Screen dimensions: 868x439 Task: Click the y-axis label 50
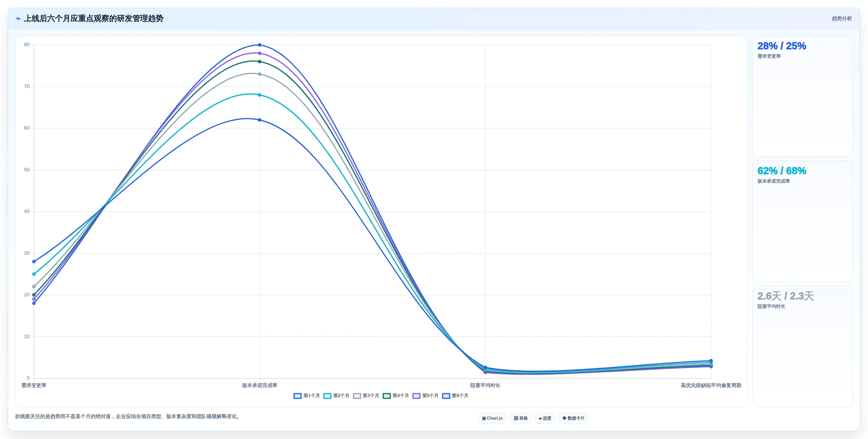point(27,170)
